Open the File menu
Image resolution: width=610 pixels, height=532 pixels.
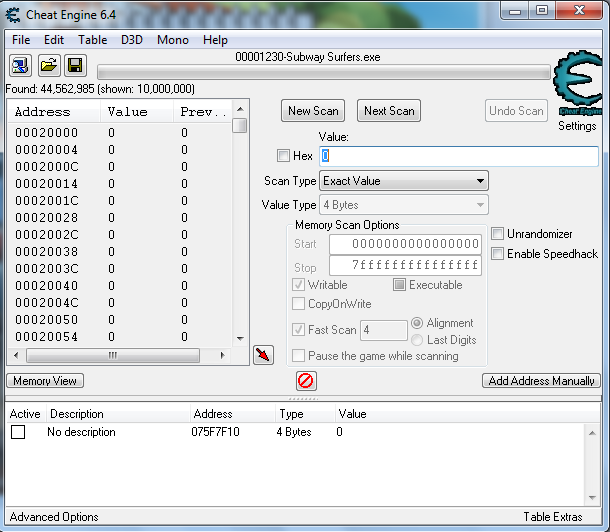(21, 40)
